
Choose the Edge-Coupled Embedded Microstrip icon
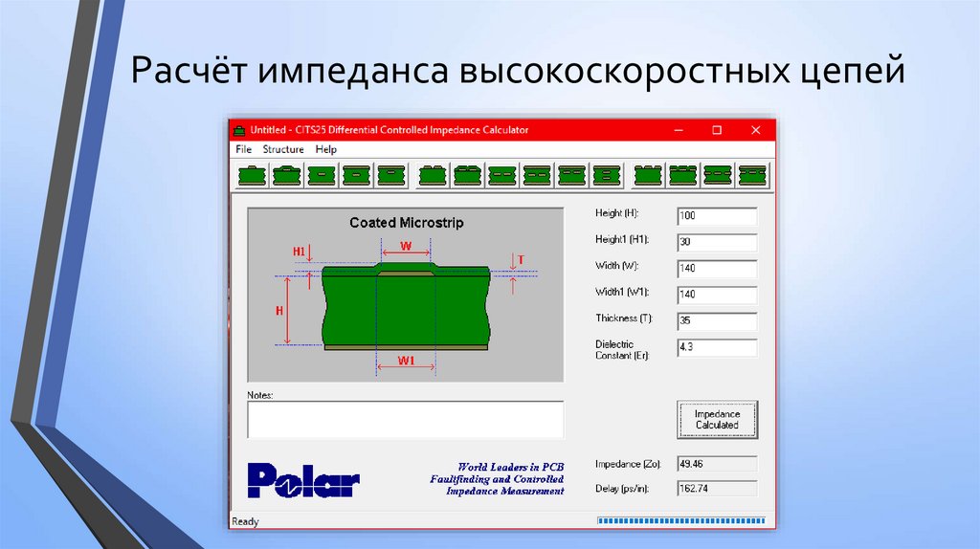tap(502, 175)
